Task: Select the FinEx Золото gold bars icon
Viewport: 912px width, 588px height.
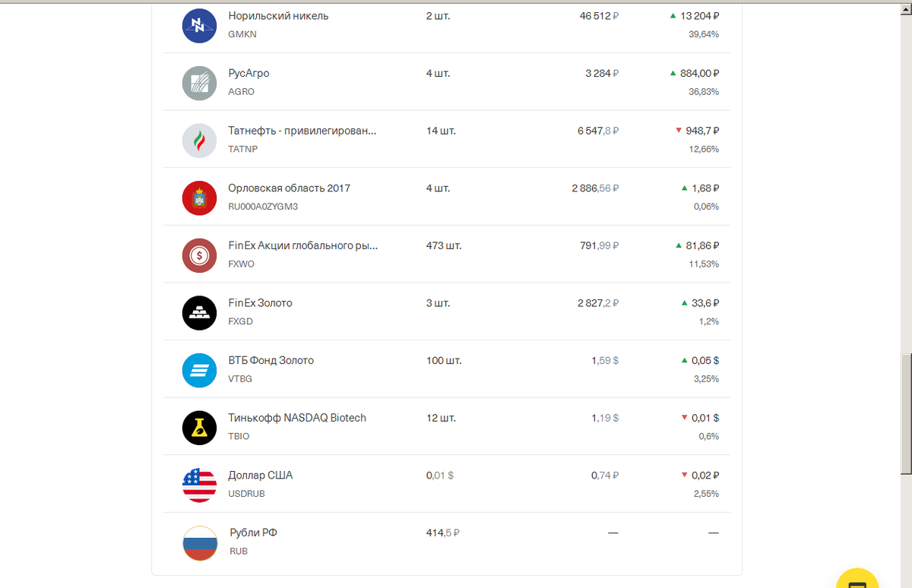Action: [x=199, y=311]
